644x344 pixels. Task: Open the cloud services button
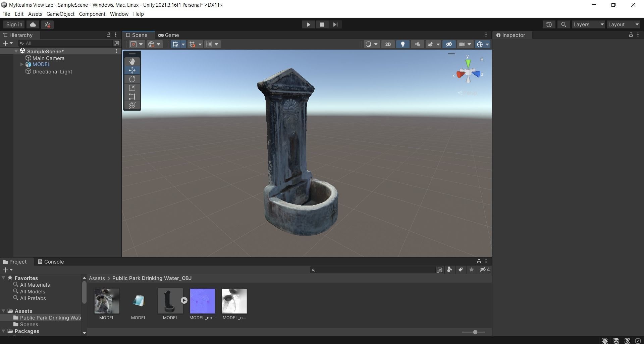[x=33, y=24]
